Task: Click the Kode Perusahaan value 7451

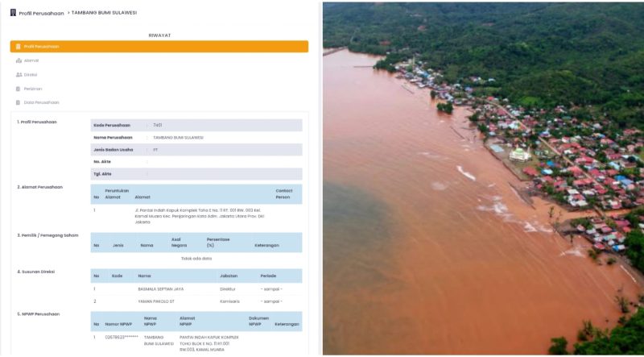Action: click(x=158, y=126)
